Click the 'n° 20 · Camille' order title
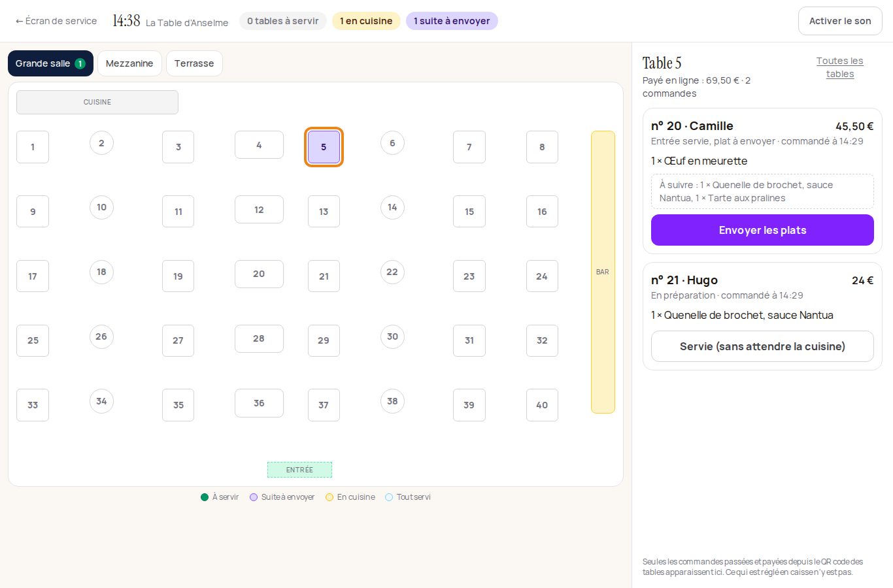 (692, 126)
